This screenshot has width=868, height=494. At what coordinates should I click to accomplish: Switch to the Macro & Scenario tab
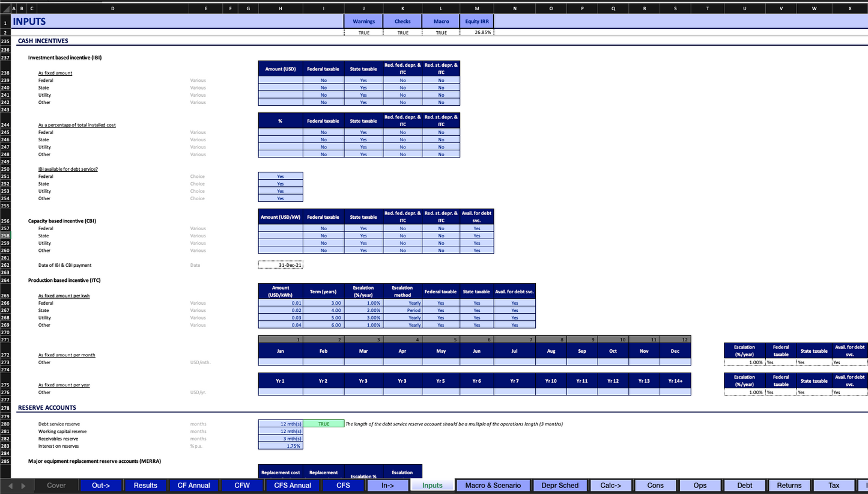493,485
